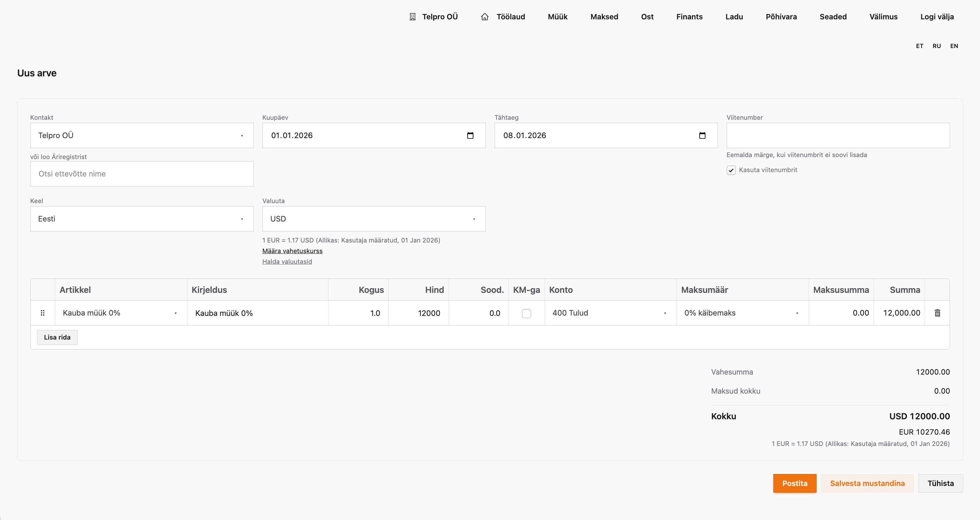Open the Maksumäär 0% käibemaks dropdown
This screenshot has height=520, width=980.
[742, 313]
